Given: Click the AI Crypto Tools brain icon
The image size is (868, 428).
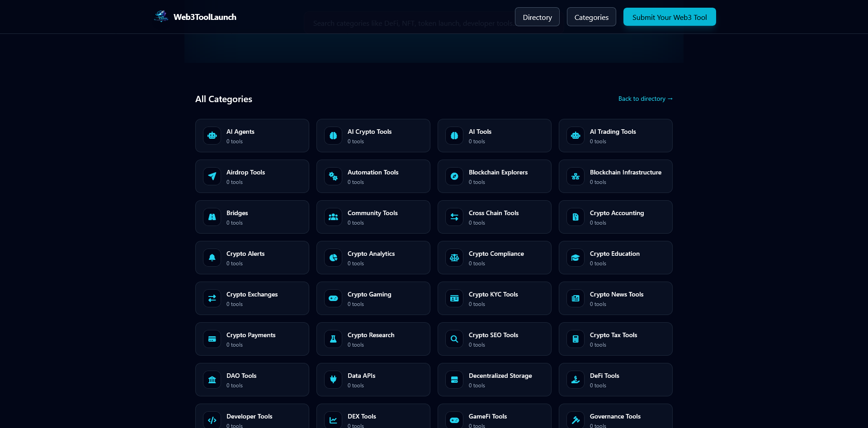Looking at the screenshot, I should tap(333, 136).
